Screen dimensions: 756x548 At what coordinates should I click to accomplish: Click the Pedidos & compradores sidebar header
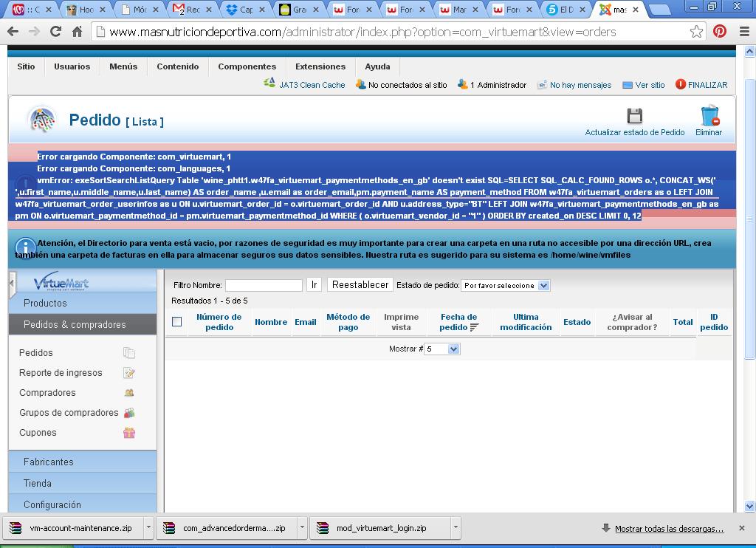point(83,325)
